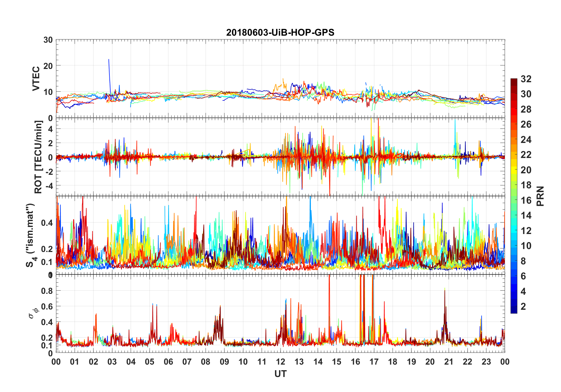Image resolution: width=561 pixels, height=392 pixels.
Task: Select PRN colorbar tick 12
Action: pos(526,230)
